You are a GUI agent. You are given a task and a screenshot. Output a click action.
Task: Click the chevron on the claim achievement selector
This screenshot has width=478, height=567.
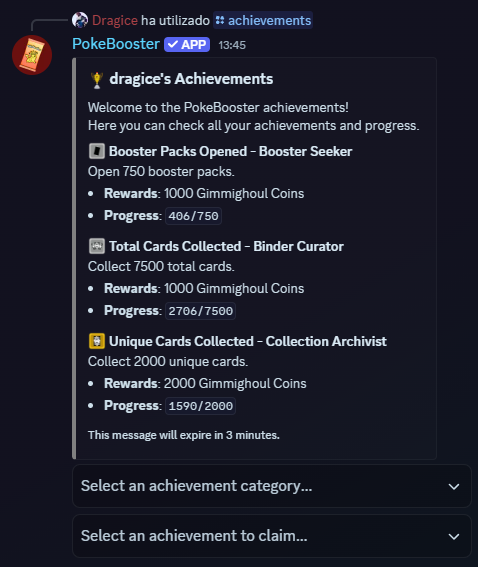pyautogui.click(x=454, y=537)
